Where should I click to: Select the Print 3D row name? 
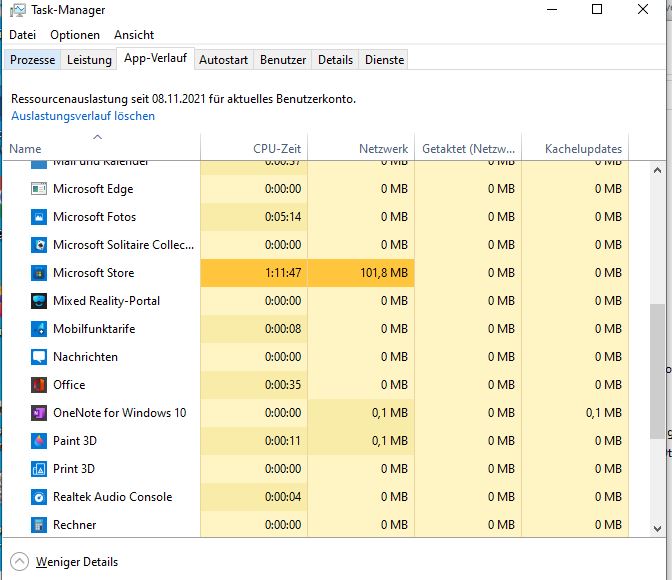(74, 469)
